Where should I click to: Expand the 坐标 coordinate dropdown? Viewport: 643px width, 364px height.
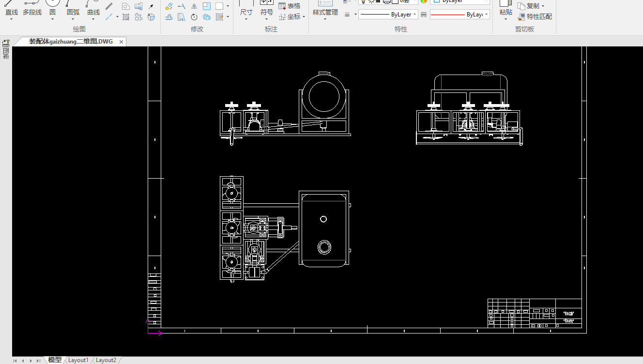coord(304,17)
